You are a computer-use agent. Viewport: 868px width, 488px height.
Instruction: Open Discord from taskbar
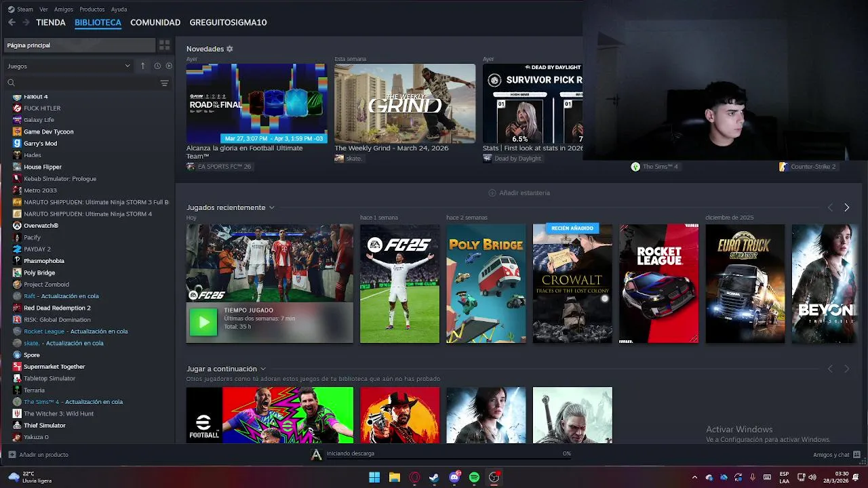[454, 477]
